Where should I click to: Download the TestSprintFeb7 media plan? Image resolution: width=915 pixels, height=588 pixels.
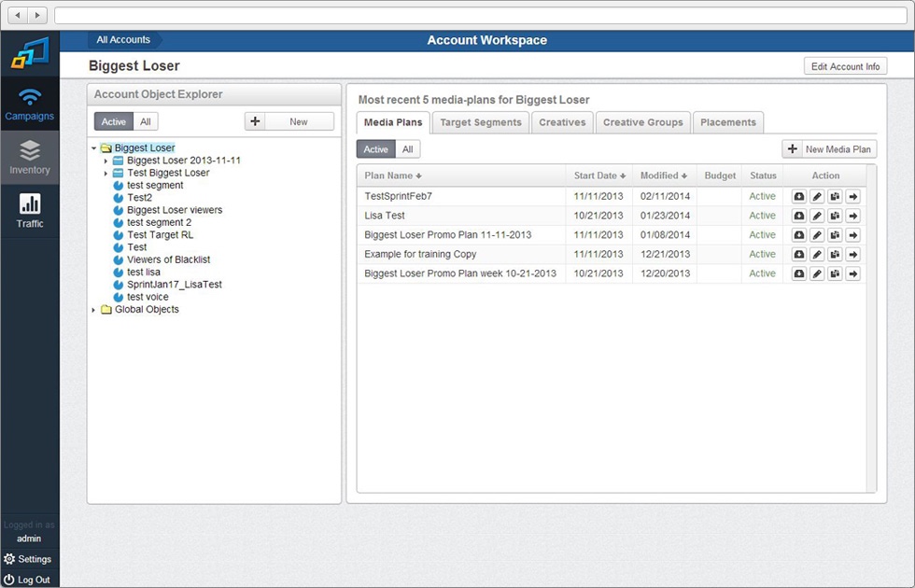[x=799, y=196]
